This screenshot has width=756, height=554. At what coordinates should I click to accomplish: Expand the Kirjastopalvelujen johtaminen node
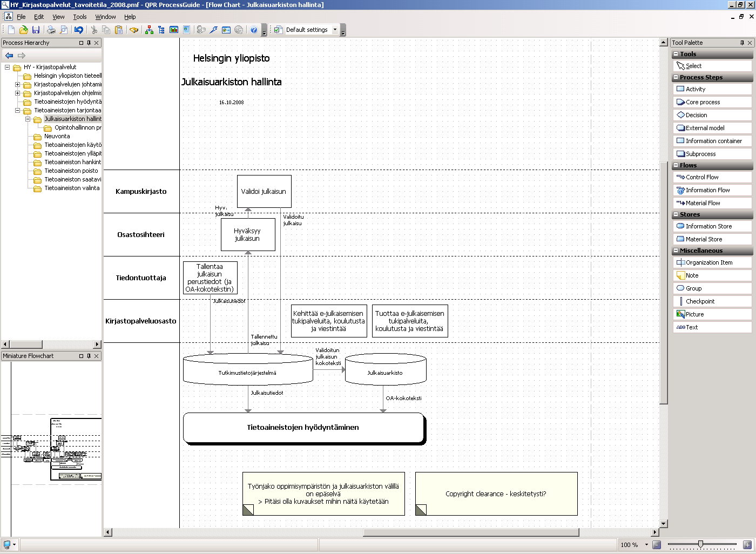[x=17, y=84]
